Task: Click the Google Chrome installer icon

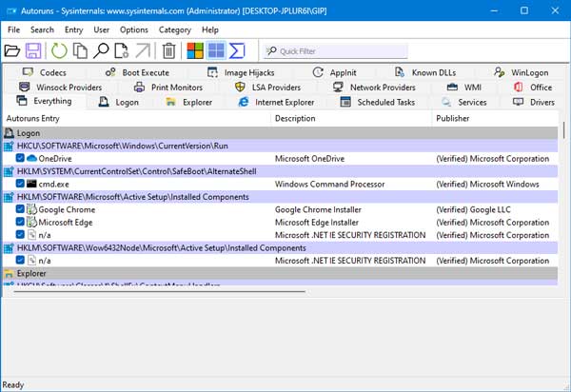Action: point(32,209)
